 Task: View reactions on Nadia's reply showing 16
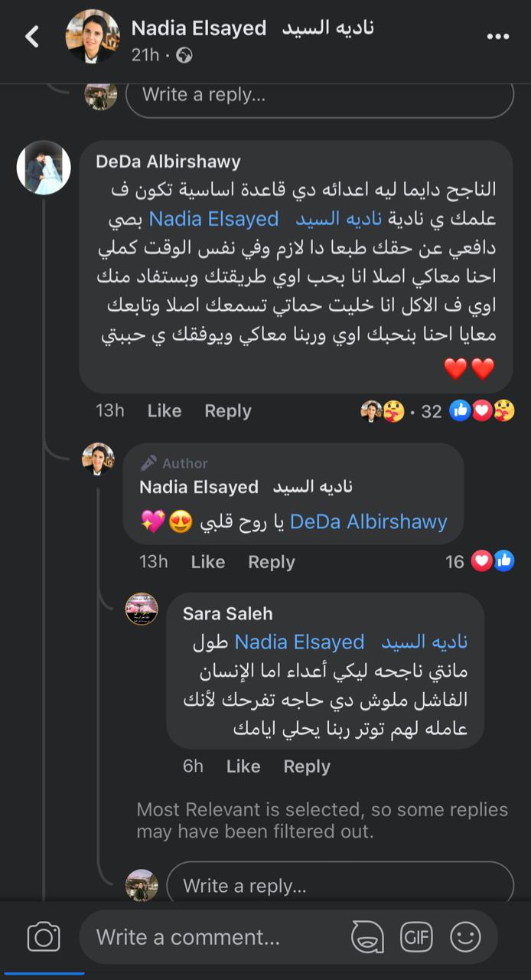(x=493, y=562)
